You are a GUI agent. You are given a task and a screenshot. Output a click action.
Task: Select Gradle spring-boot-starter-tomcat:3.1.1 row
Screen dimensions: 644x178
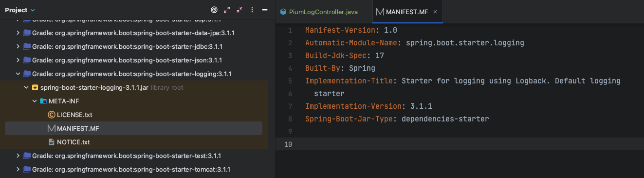[134, 170]
